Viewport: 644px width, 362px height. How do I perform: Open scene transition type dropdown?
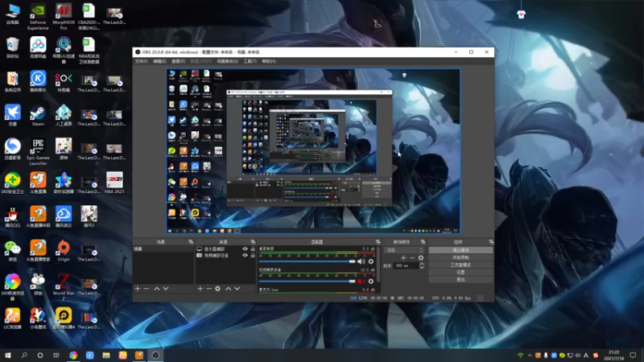click(x=403, y=250)
